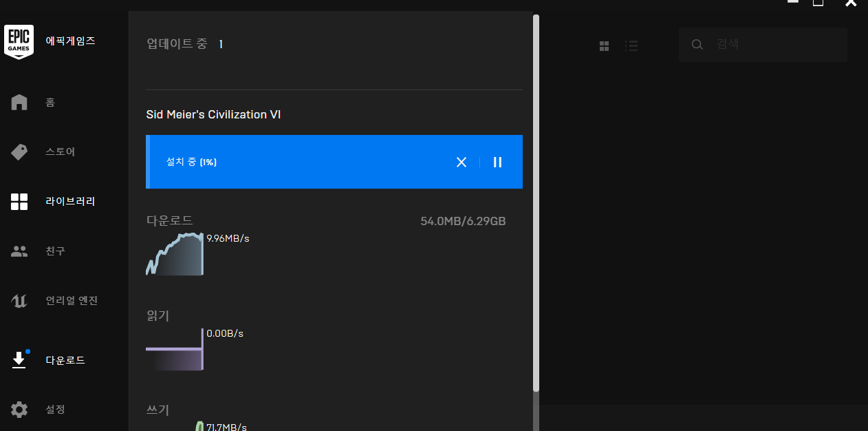Open the 언리얼 엔진 logo icon
Image resolution: width=868 pixels, height=431 pixels.
click(x=19, y=301)
